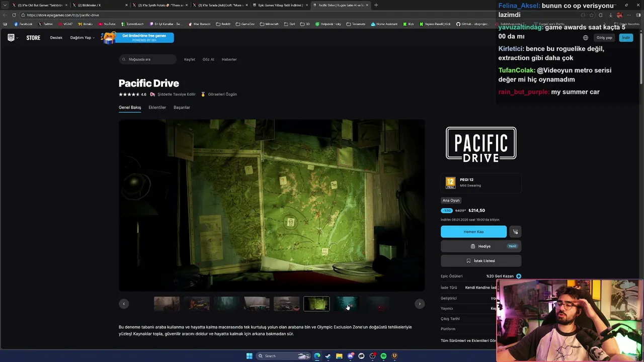The image size is (644, 362).
Task: Open File Explorer from the taskbar
Action: (x=339, y=356)
